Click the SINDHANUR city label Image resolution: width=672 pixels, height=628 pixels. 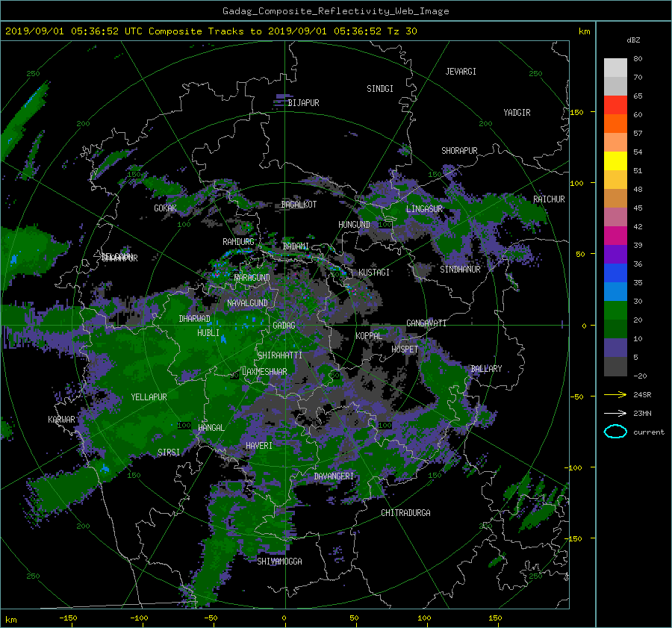coord(460,270)
